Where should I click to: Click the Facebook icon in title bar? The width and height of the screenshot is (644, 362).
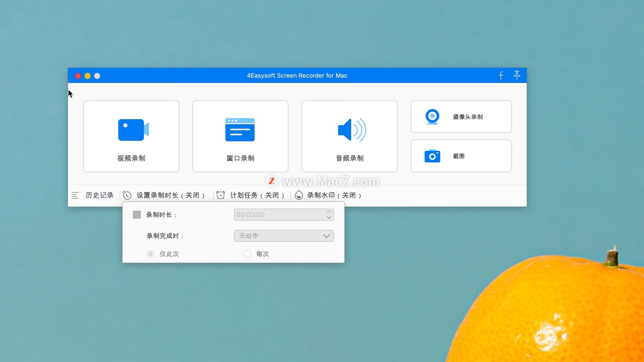(501, 75)
